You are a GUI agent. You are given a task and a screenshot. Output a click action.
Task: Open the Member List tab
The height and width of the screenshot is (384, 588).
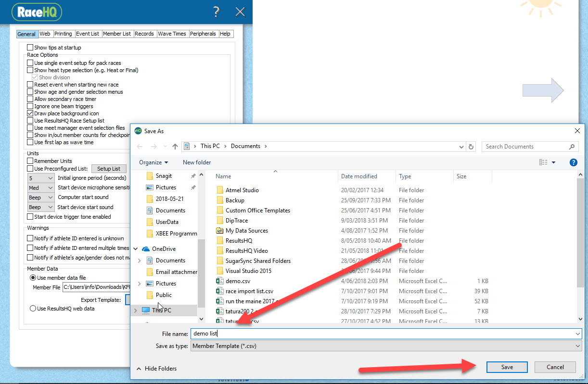117,34
